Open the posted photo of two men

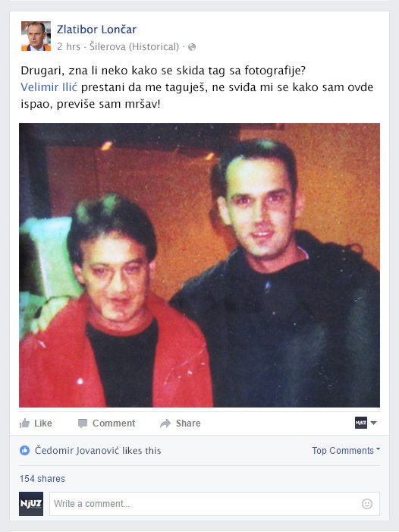[x=199, y=265]
